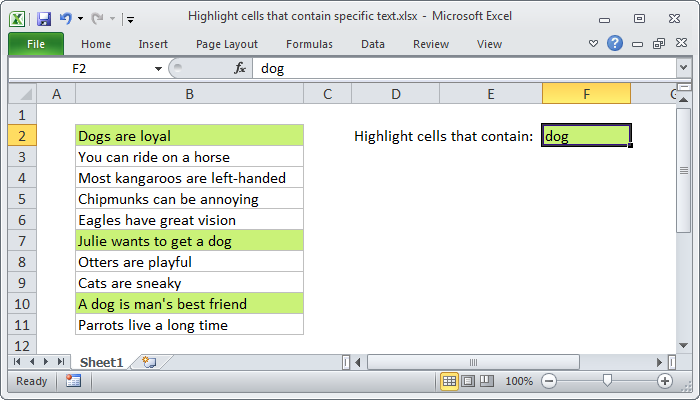The height and width of the screenshot is (400, 700).
Task: Restore the workbook window in ribbon row
Action: coord(659,43)
